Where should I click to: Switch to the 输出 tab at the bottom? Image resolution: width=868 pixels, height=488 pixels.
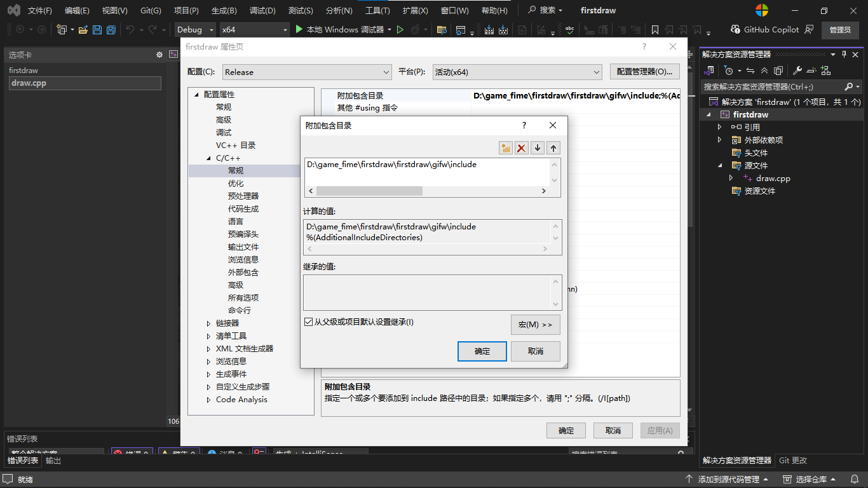pos(52,460)
